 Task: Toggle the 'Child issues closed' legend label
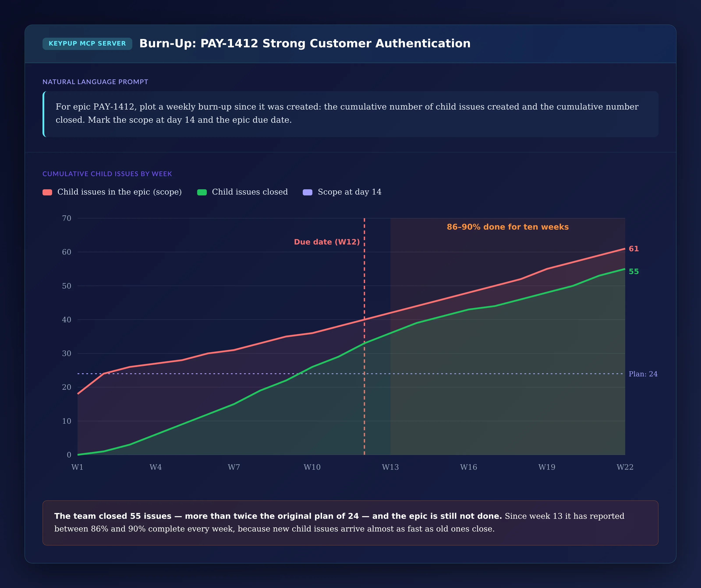(250, 192)
